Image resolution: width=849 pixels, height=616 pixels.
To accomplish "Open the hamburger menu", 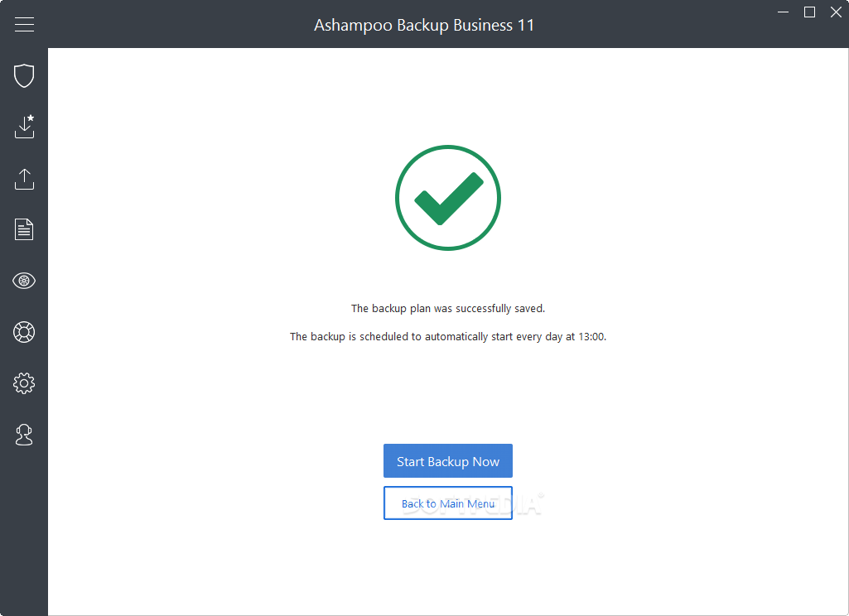I will click(24, 24).
